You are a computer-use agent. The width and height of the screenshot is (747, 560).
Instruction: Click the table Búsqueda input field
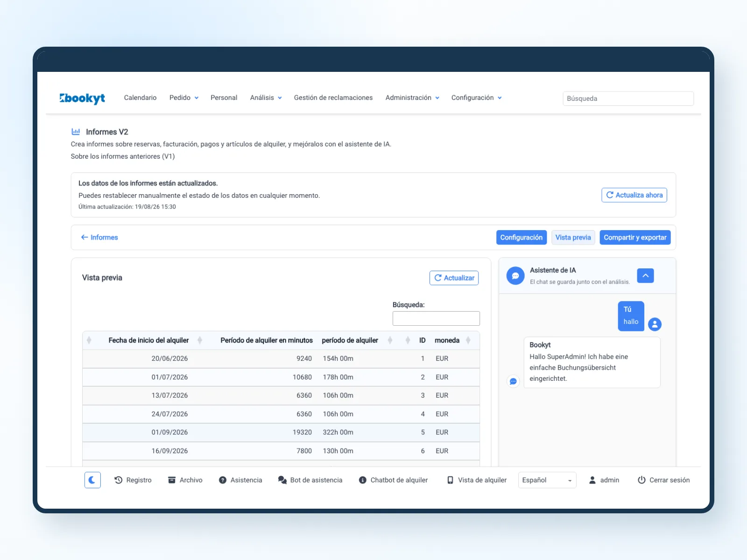436,318
